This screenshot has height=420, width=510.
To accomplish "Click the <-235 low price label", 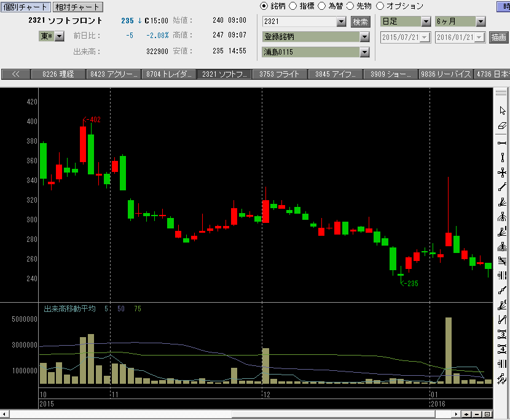I will pyautogui.click(x=409, y=284).
